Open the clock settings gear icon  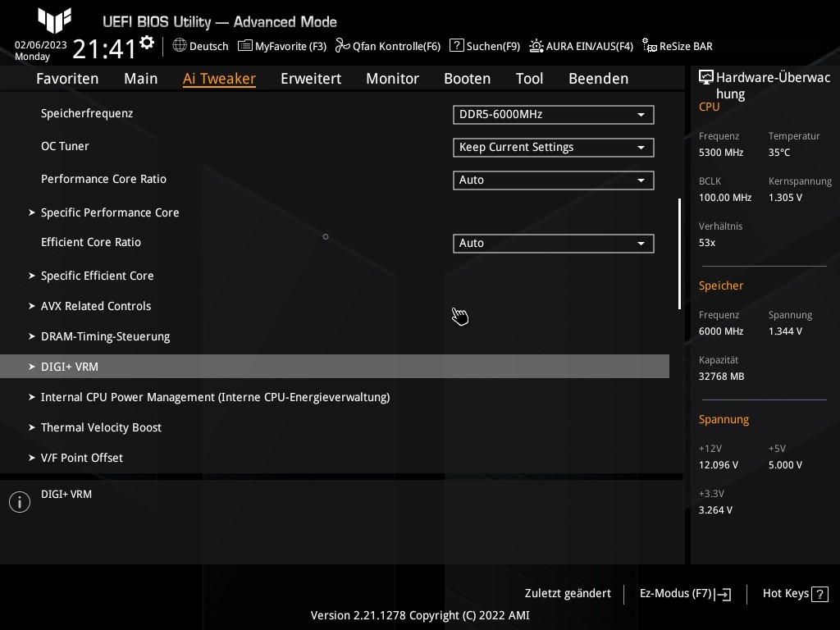pyautogui.click(x=147, y=43)
